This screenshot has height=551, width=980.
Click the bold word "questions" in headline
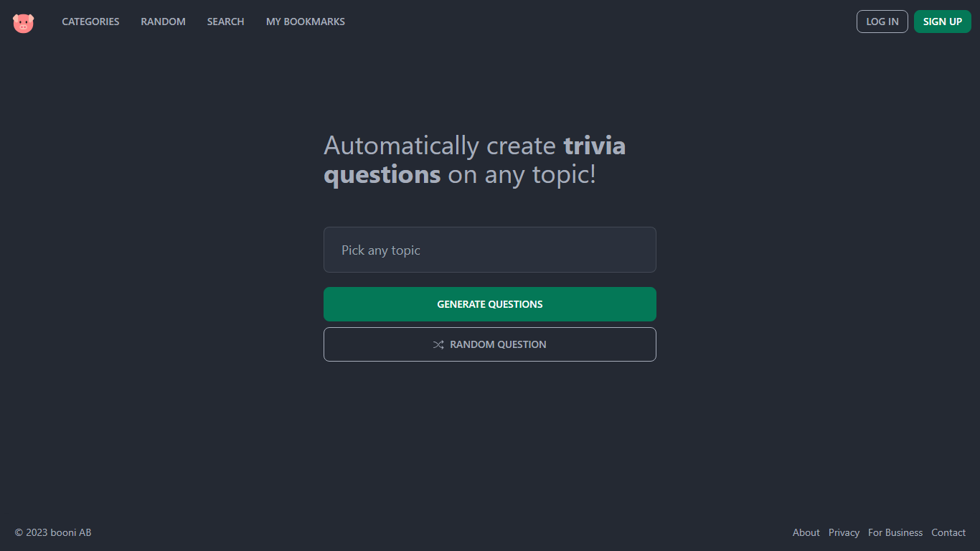coord(382,174)
